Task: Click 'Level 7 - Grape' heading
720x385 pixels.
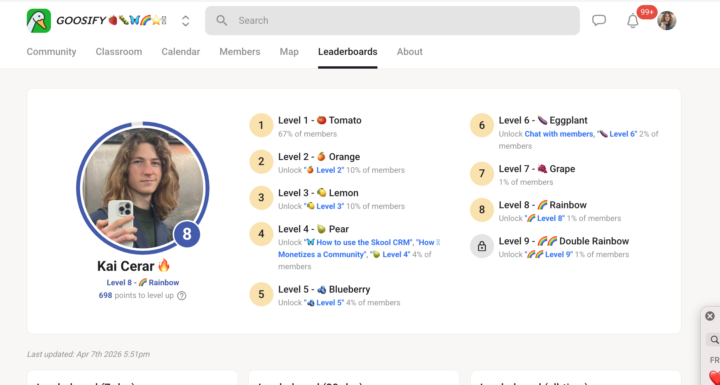Action: coord(537,169)
